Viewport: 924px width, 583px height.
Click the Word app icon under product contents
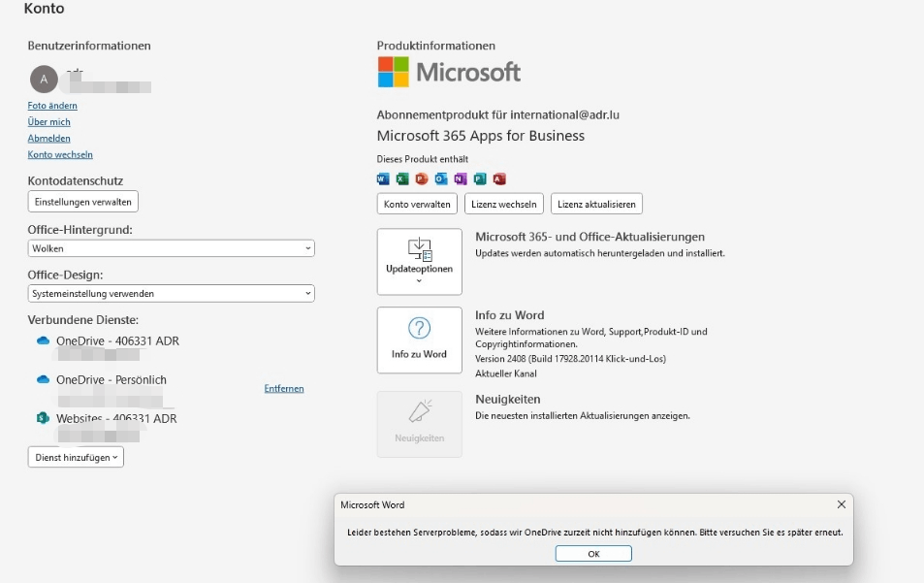click(383, 178)
